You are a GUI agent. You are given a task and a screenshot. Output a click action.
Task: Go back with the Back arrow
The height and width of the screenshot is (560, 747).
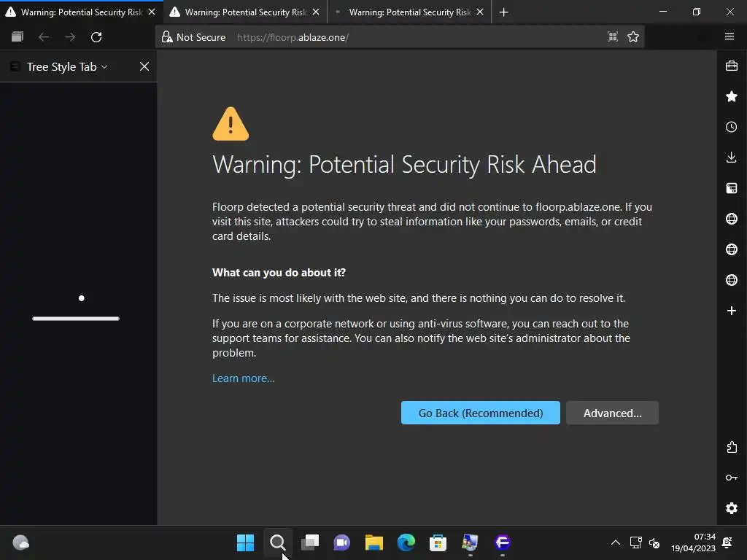[x=44, y=36]
